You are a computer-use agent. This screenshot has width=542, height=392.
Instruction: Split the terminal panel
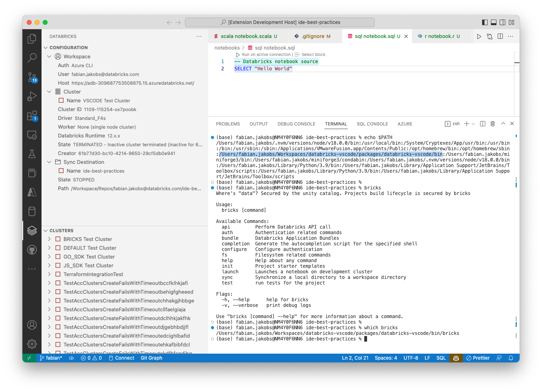482,124
